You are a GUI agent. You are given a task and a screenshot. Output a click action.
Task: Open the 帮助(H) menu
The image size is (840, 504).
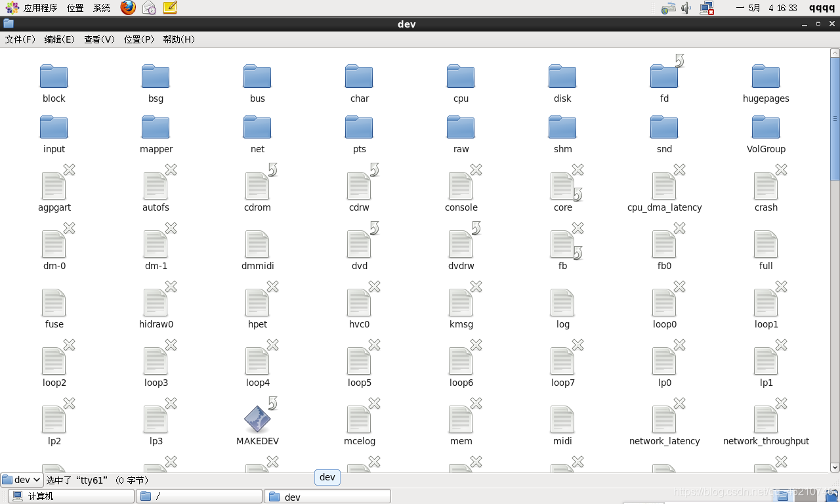click(179, 39)
